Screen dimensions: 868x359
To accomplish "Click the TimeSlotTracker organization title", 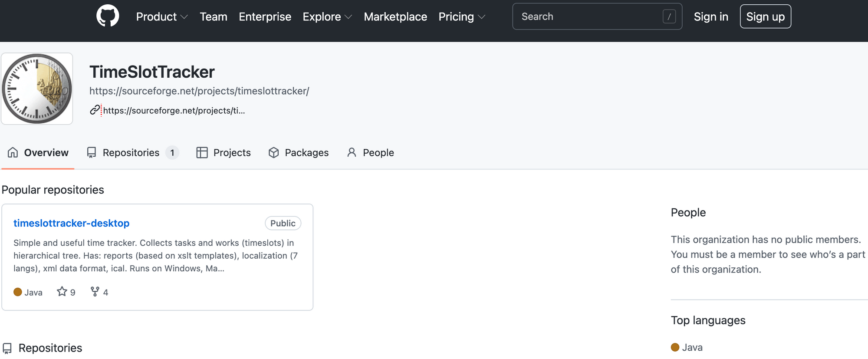I will pyautogui.click(x=152, y=72).
